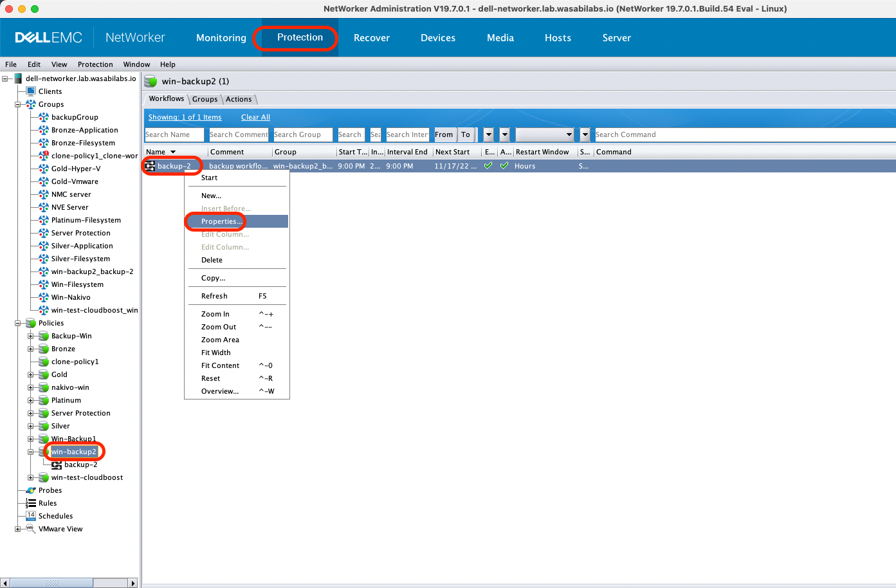Collapse the Policies tree node
Image resolution: width=896 pixels, height=588 pixels.
click(x=18, y=324)
